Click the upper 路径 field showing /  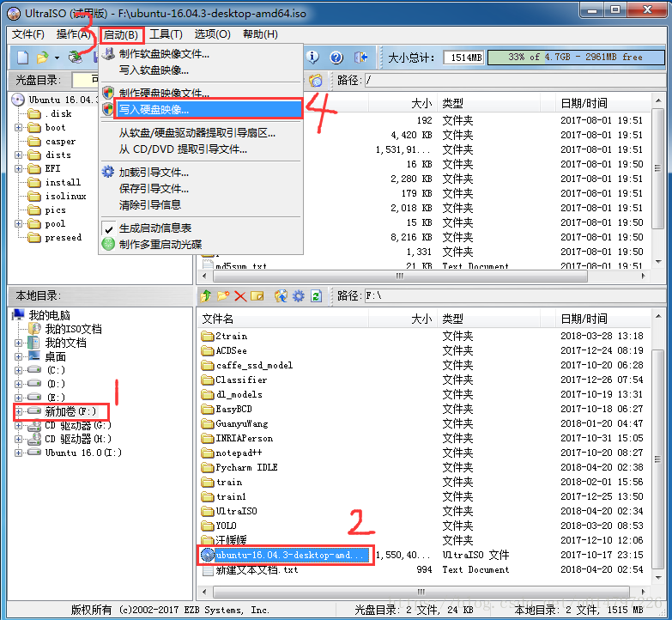(x=515, y=80)
